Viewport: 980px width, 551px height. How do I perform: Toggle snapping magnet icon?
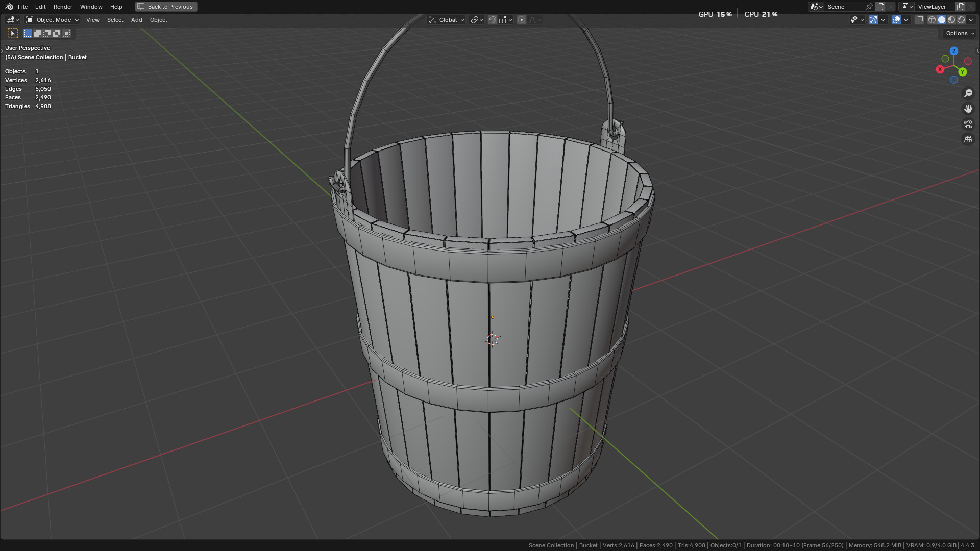(493, 20)
